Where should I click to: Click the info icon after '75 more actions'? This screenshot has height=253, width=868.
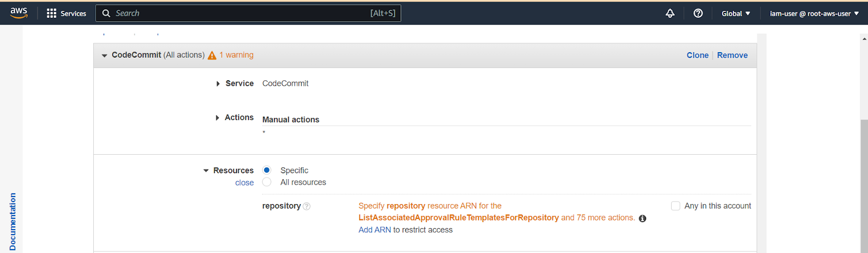(x=642, y=218)
